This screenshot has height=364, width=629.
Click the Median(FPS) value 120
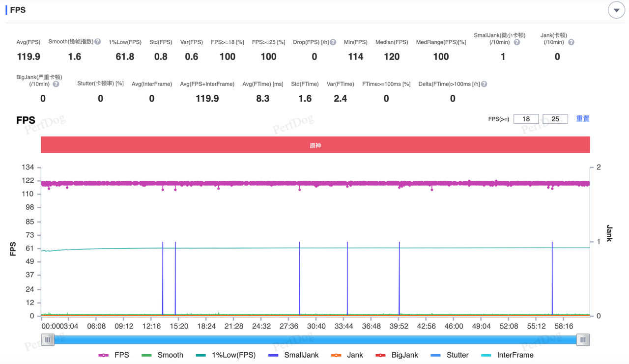(392, 56)
